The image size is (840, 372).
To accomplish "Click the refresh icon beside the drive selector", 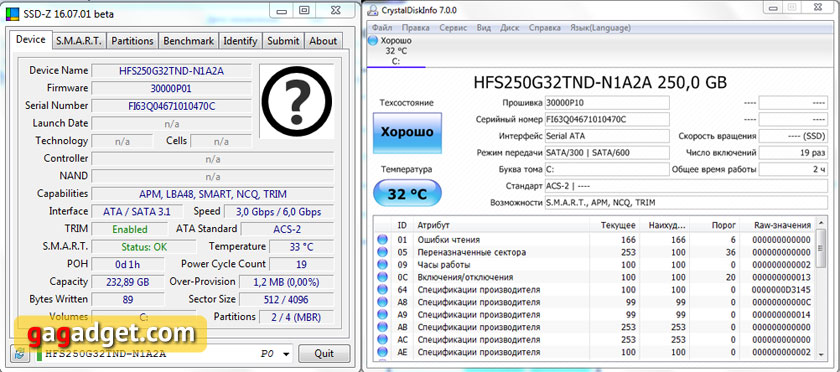I will [20, 353].
